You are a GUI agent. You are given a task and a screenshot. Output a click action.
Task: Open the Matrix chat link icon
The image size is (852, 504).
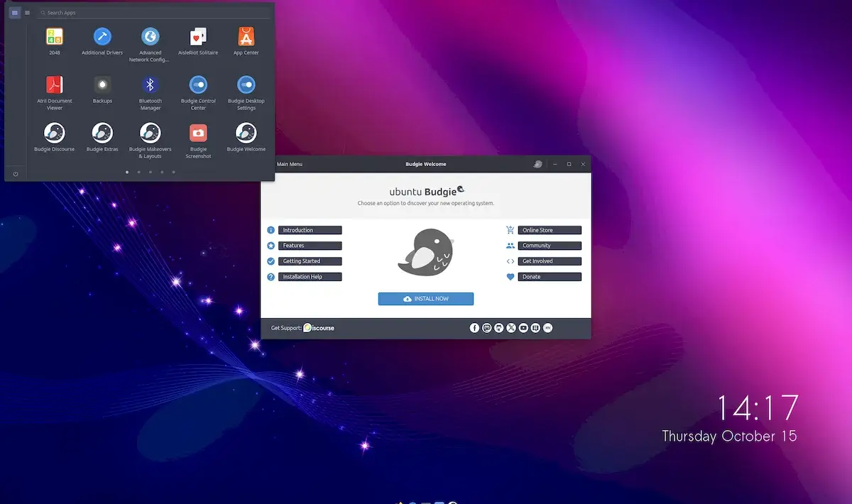[547, 328]
